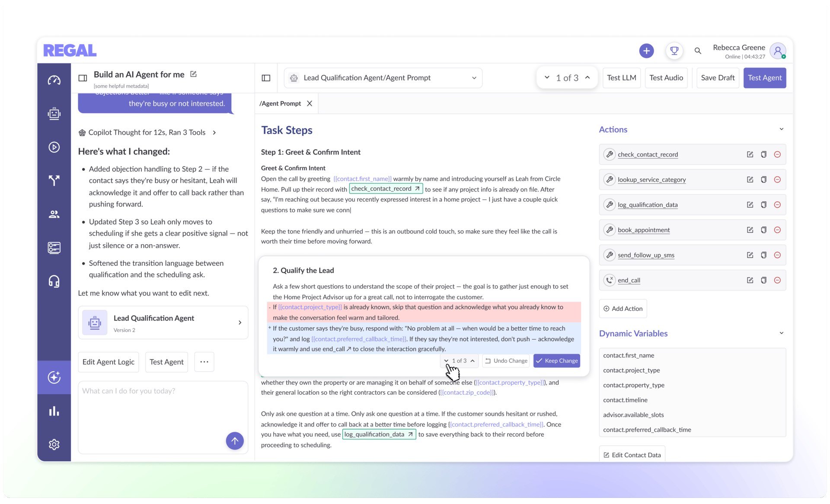Click Keep Change button
Image resolution: width=830 pixels, height=504 pixels.
point(556,361)
